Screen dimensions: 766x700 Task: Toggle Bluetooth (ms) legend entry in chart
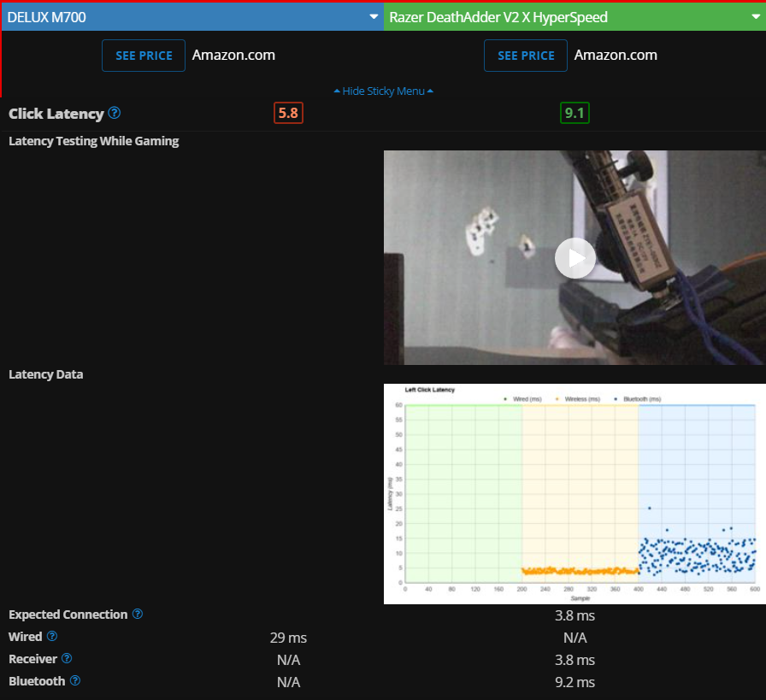[x=638, y=399]
